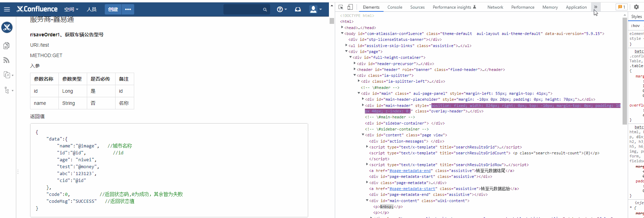Open the 人员 people menu
The image size is (644, 218).
92,9
